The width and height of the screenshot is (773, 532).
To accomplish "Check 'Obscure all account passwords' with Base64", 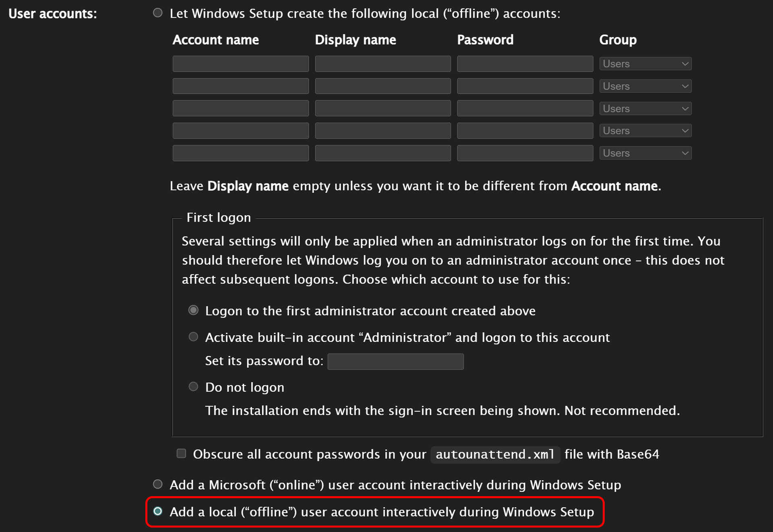I will [x=182, y=453].
